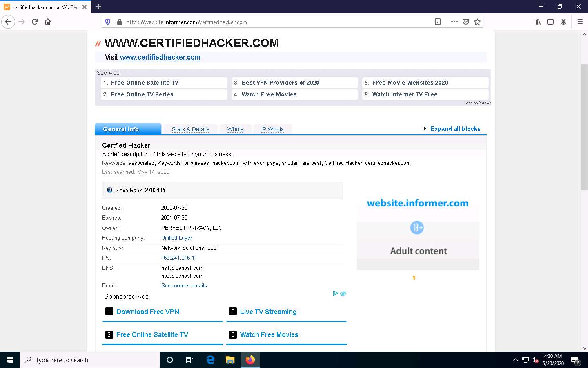This screenshot has width=588, height=368.
Task: Click the page vertical scrollbar thumb
Action: (584, 127)
